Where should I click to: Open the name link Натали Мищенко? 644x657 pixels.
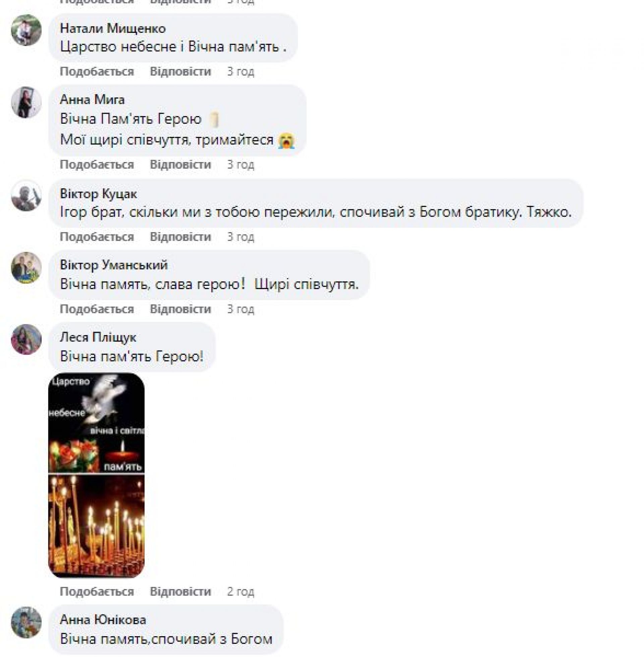click(113, 29)
